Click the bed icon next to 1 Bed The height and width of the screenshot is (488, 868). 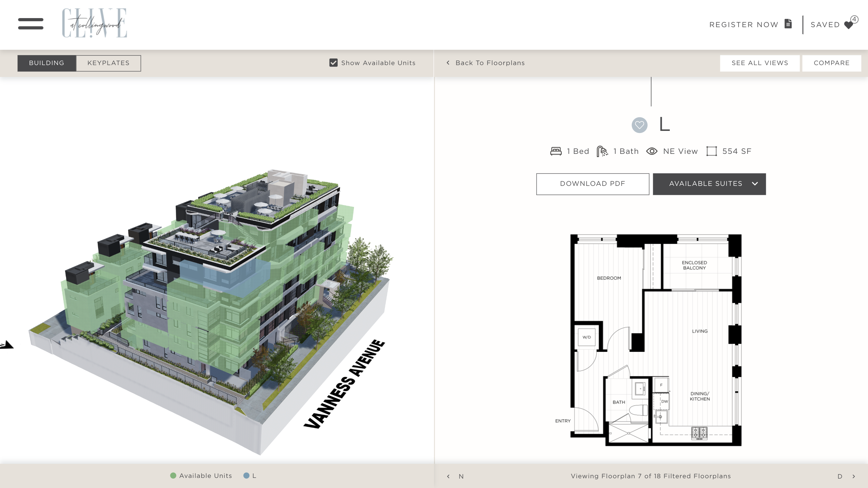pyautogui.click(x=556, y=151)
